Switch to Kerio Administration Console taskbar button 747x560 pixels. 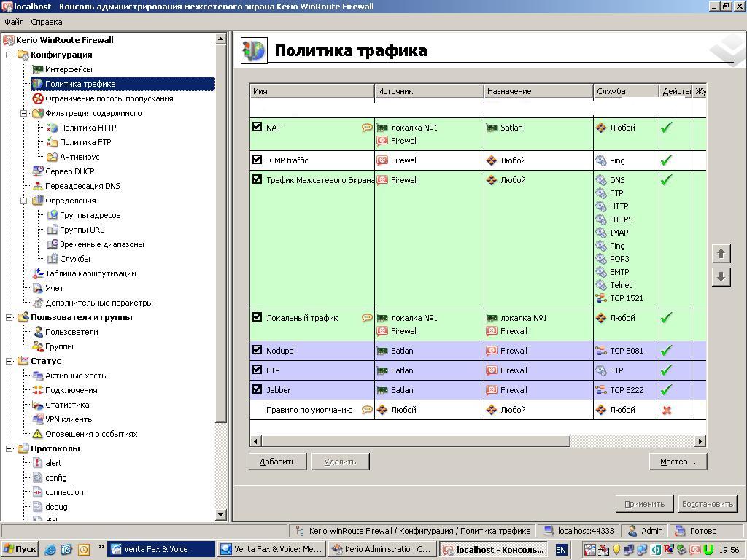point(382,549)
